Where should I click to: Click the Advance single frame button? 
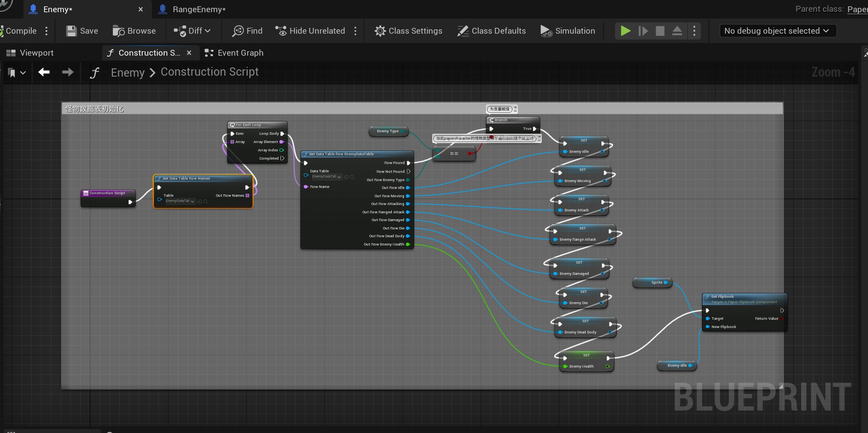(643, 31)
